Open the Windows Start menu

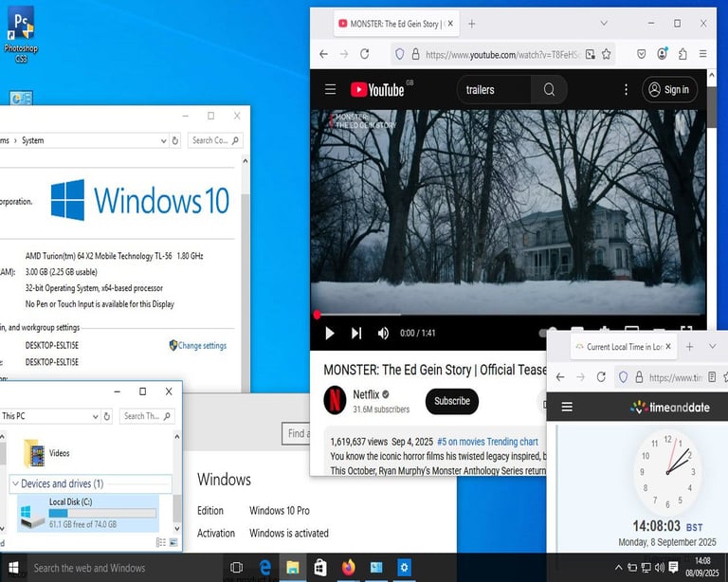(13, 567)
